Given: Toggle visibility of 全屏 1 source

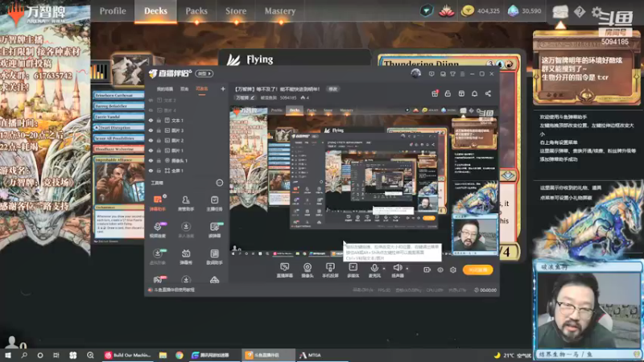Looking at the screenshot, I should (x=151, y=171).
